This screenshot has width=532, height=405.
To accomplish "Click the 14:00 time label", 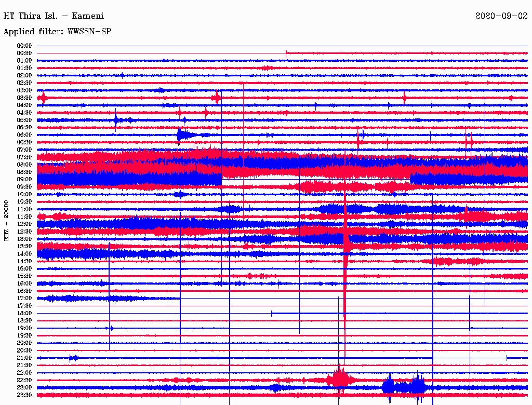I will click(24, 254).
